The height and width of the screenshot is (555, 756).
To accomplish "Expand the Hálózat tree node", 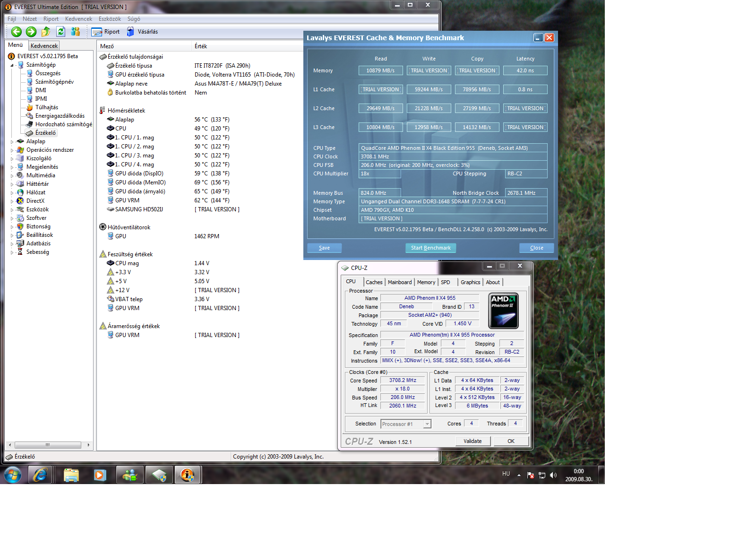I will (x=12, y=192).
